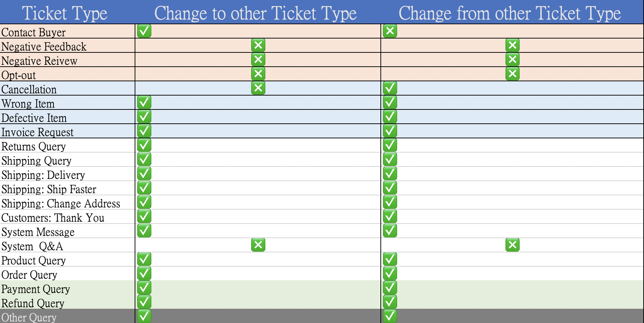The height and width of the screenshot is (323, 644).
Task: Select the 'Shipping: Change Address' cell
Action: pos(61,204)
